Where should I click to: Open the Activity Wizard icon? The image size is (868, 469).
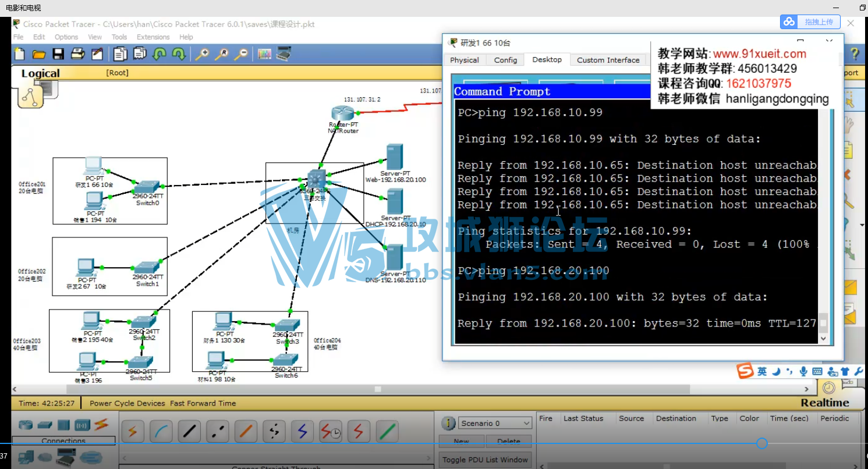pos(97,54)
